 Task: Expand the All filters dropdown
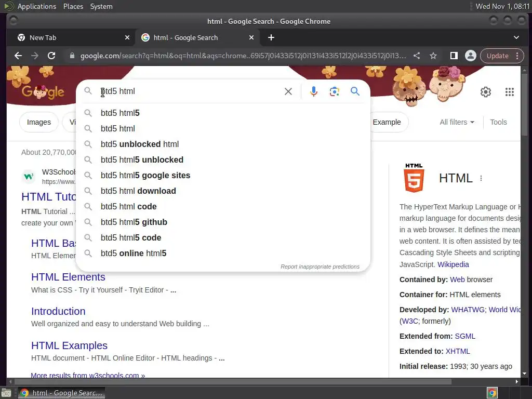[457, 122]
